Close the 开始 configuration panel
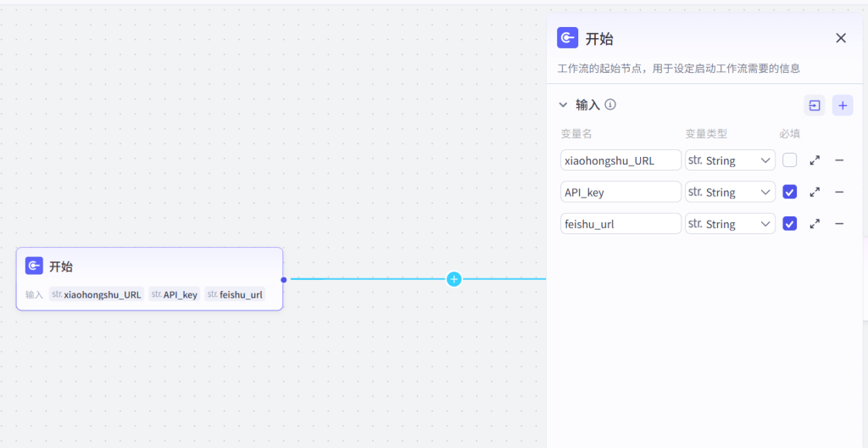 (841, 38)
